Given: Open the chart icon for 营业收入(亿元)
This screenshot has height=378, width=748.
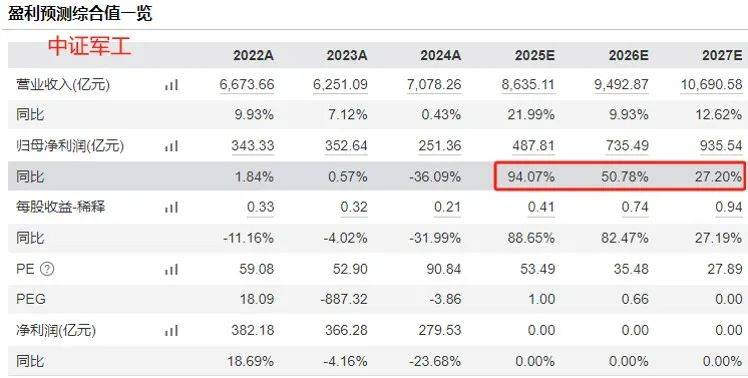Looking at the screenshot, I should pyautogui.click(x=171, y=85).
